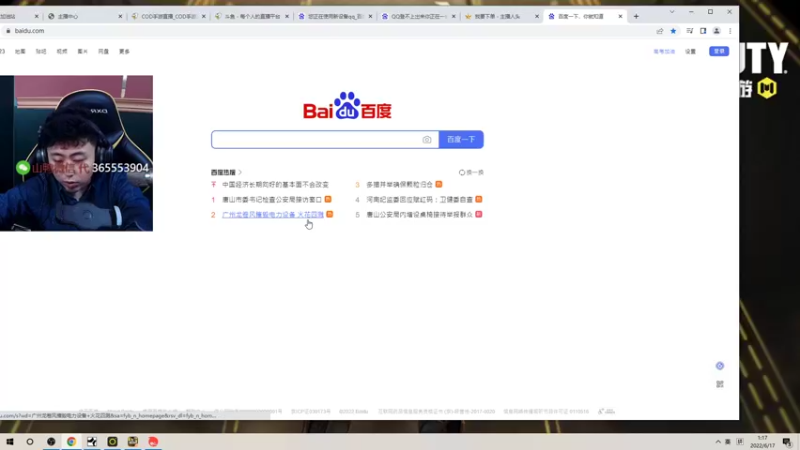This screenshot has width=800, height=450.
Task: Click the Cortana circle on the taskbar
Action: point(30,441)
